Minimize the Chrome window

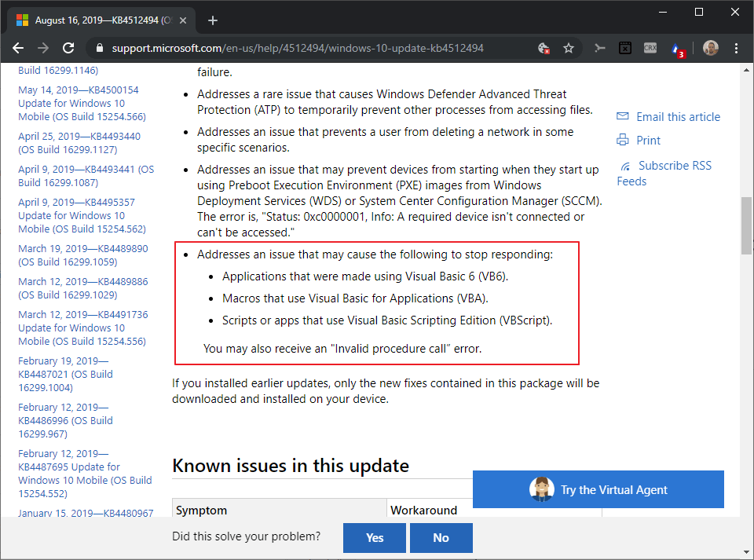[x=663, y=12]
